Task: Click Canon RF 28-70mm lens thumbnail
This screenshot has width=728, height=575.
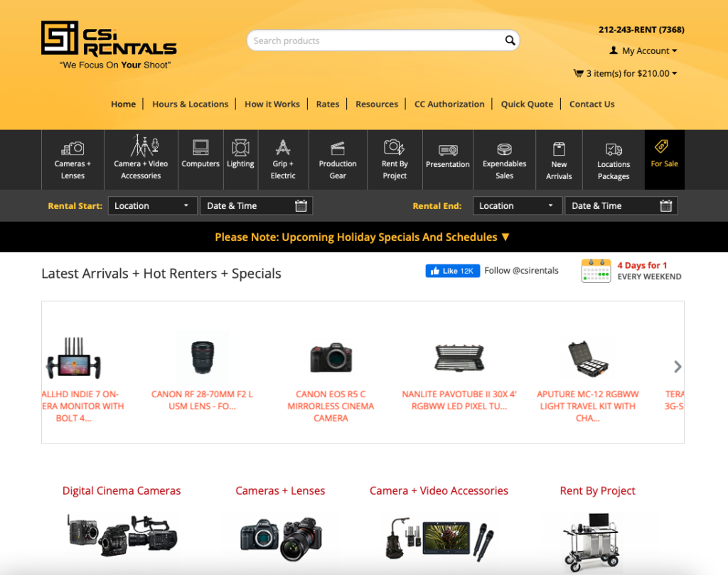Action: tap(203, 358)
